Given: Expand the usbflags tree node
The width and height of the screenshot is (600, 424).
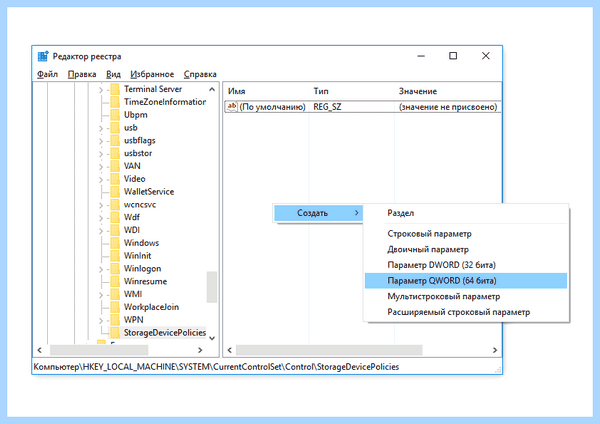Looking at the screenshot, I should click(101, 141).
